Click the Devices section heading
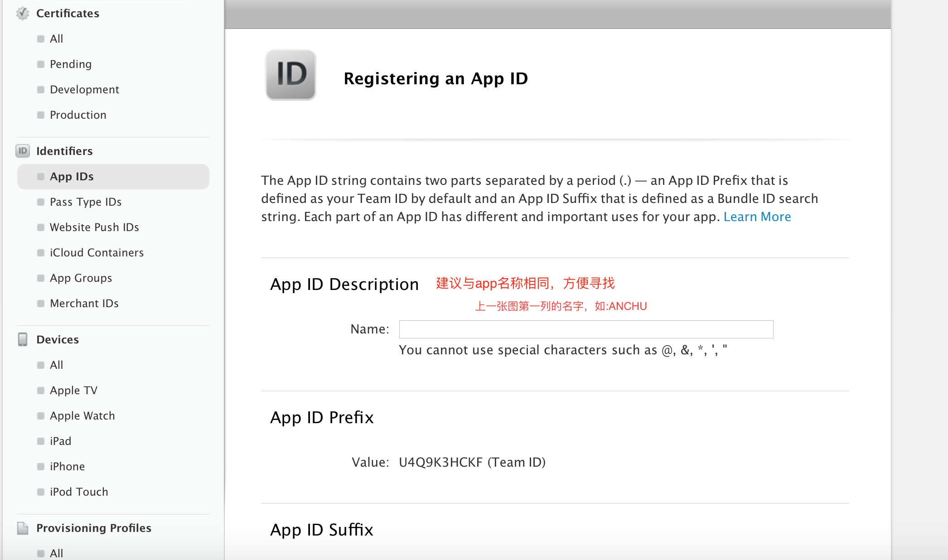 click(58, 339)
